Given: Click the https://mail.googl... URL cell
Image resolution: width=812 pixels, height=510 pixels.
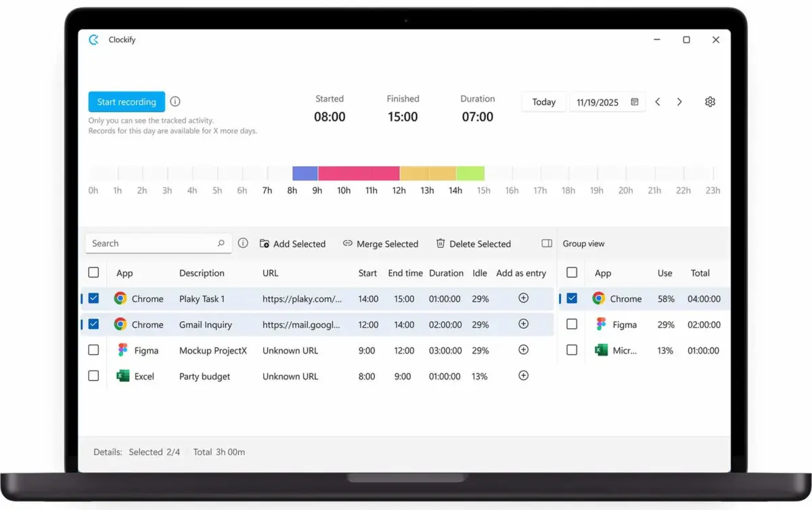Looking at the screenshot, I should [x=301, y=324].
